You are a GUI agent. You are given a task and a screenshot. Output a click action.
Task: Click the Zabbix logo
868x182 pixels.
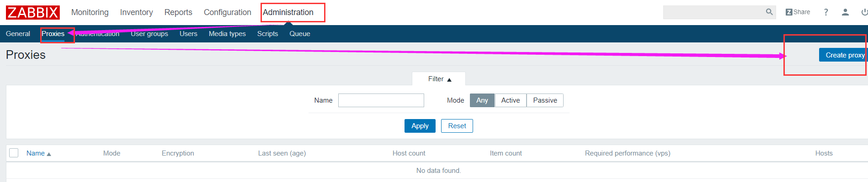click(x=33, y=12)
